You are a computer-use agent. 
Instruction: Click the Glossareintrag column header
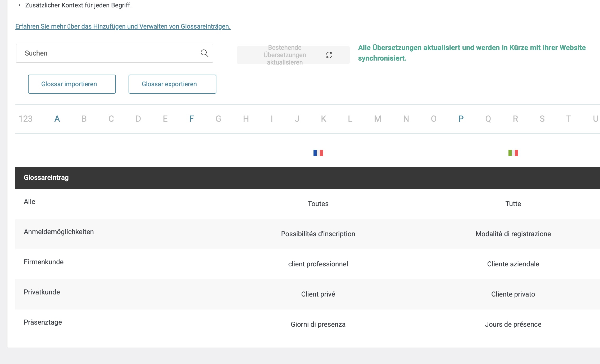46,178
